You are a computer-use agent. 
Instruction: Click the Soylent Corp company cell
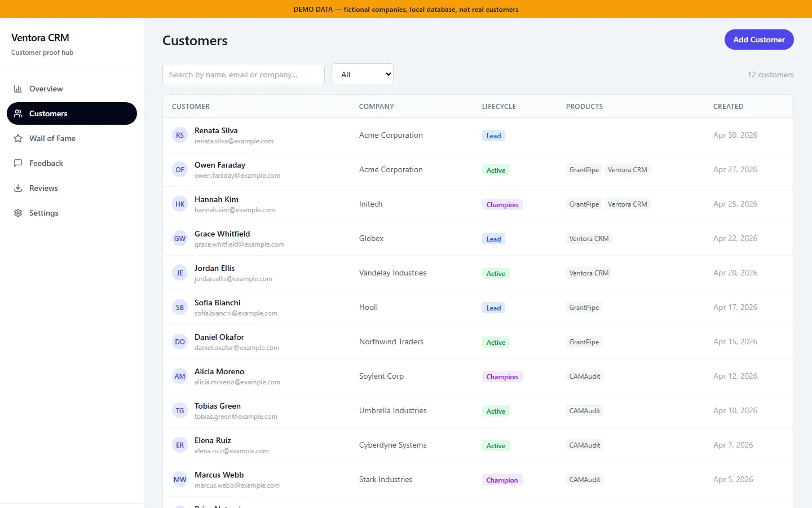pos(381,376)
